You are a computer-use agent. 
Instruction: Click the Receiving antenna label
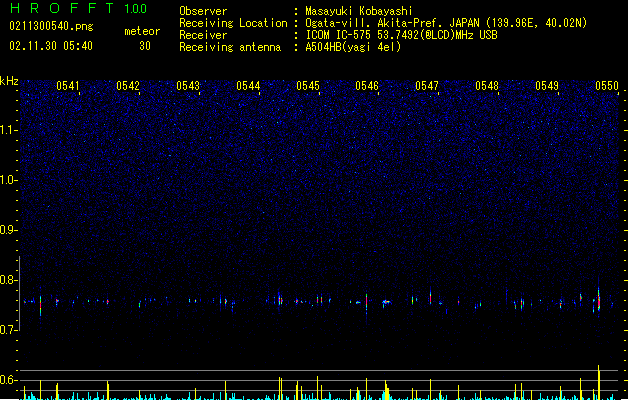[230, 47]
